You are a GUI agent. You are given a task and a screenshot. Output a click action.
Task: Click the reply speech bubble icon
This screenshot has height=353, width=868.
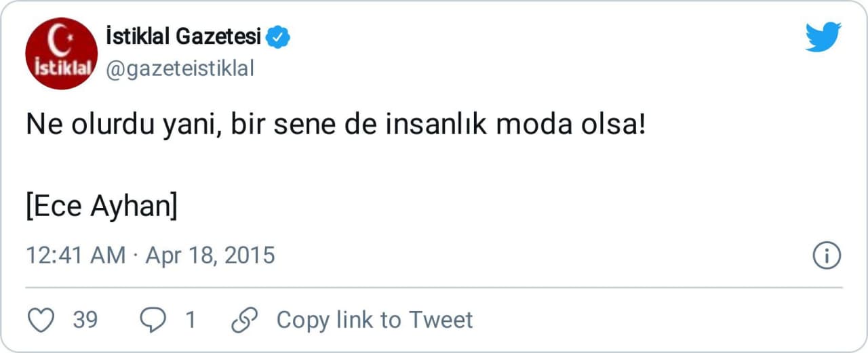(x=153, y=320)
